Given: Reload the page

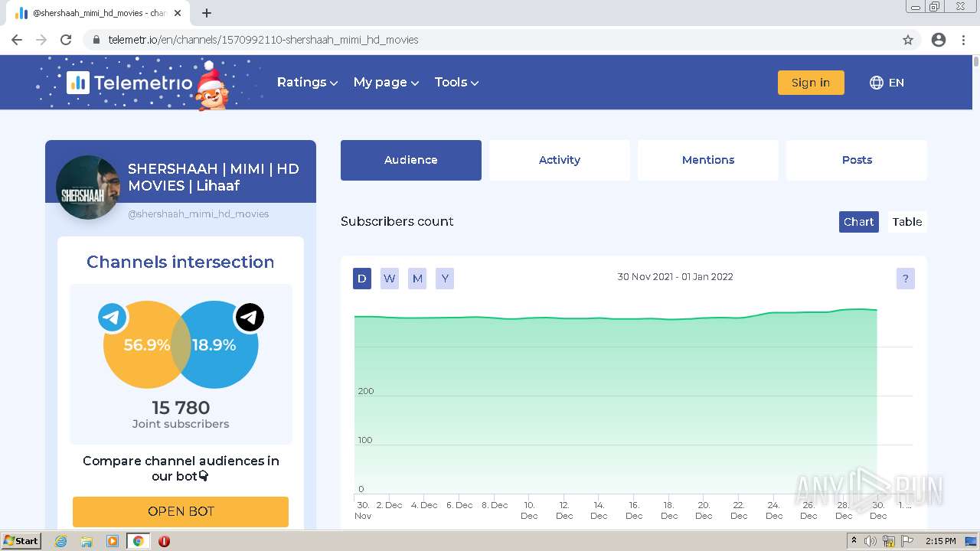Looking at the screenshot, I should coord(66,40).
